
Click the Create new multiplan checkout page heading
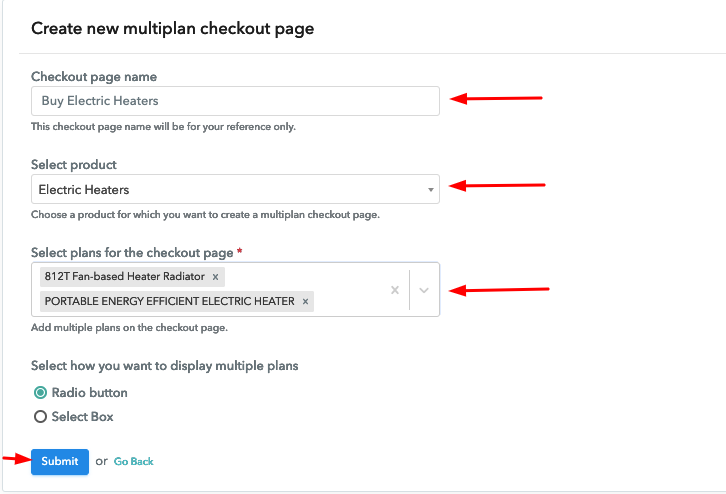pyautogui.click(x=172, y=28)
